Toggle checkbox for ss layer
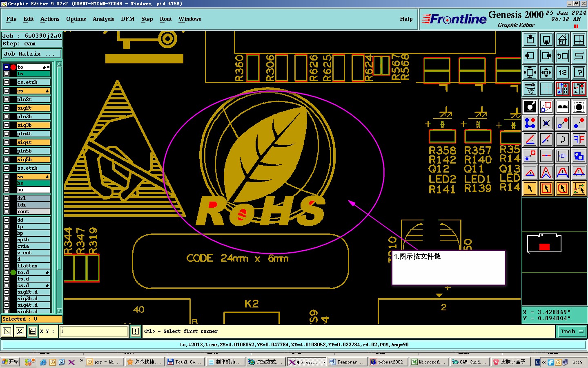This screenshot has height=368, width=588. click(x=7, y=177)
